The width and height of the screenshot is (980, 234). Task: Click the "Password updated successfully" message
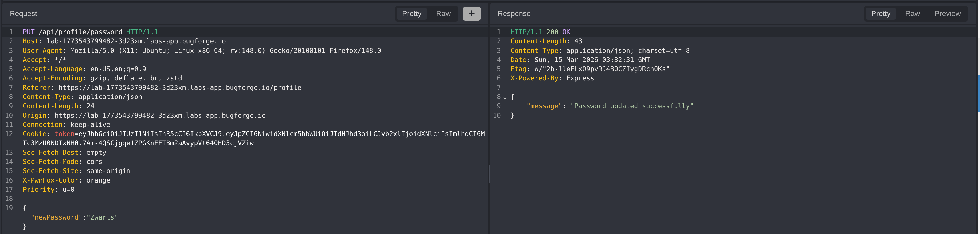pyautogui.click(x=631, y=106)
